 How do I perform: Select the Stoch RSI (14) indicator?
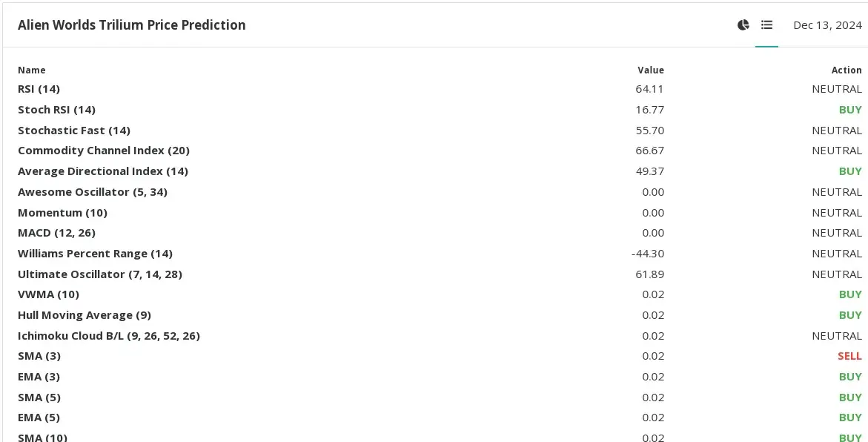(56, 110)
